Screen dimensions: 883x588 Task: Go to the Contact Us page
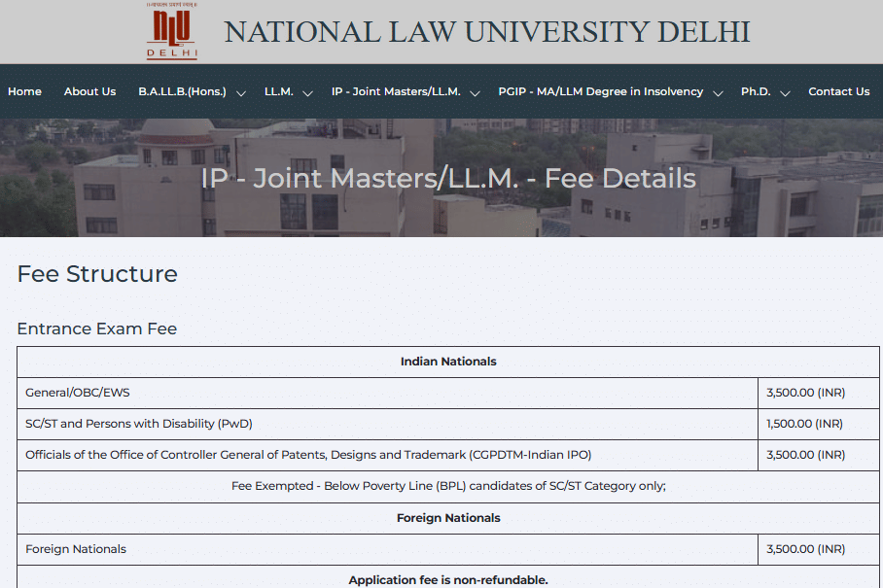[838, 91]
